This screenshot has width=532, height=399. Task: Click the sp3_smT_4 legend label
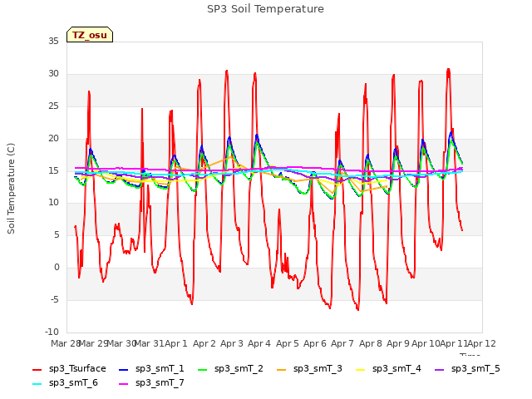pyautogui.click(x=397, y=369)
